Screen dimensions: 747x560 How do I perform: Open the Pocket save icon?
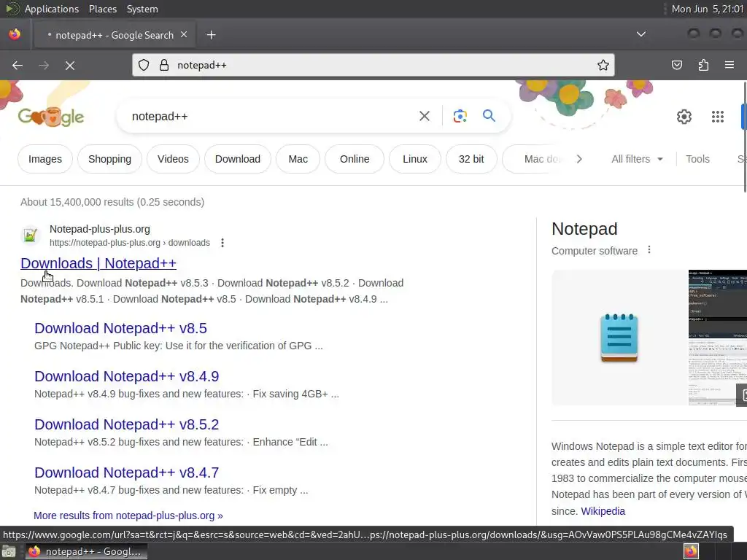tap(677, 65)
